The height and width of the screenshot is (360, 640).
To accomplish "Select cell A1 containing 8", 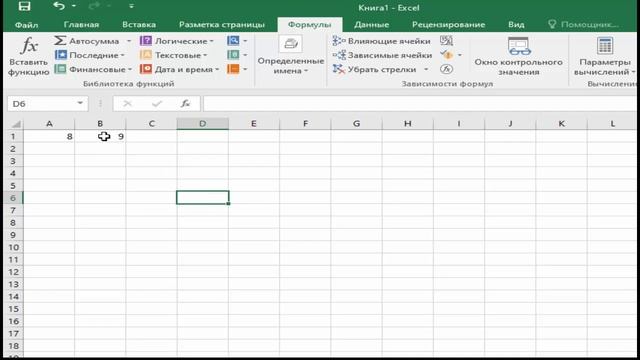I will (x=49, y=136).
